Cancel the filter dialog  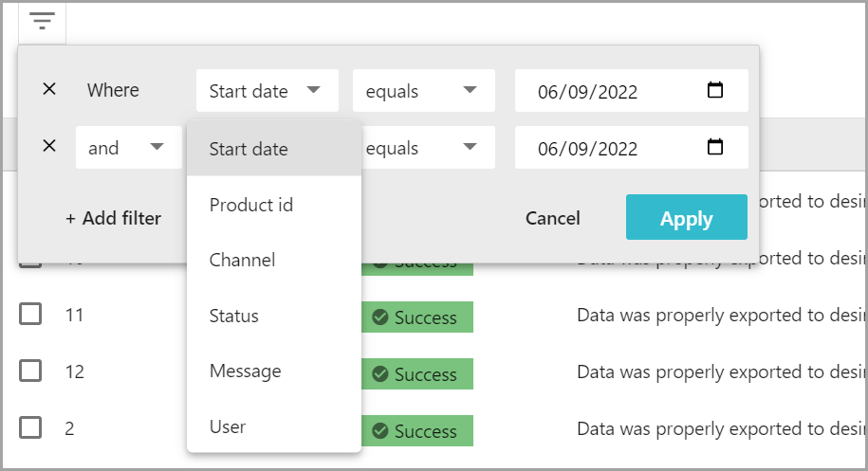552,218
